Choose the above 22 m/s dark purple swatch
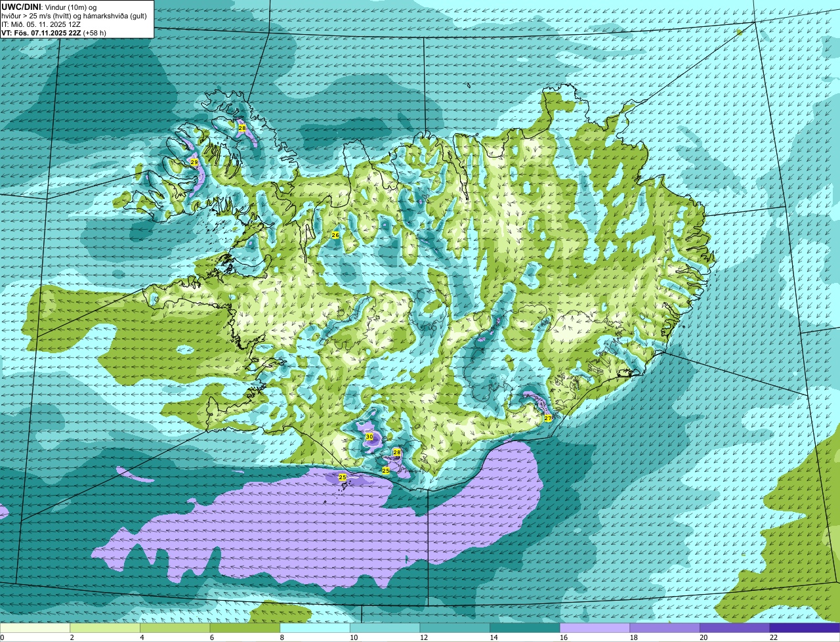The height and width of the screenshot is (642, 840). click(805, 628)
